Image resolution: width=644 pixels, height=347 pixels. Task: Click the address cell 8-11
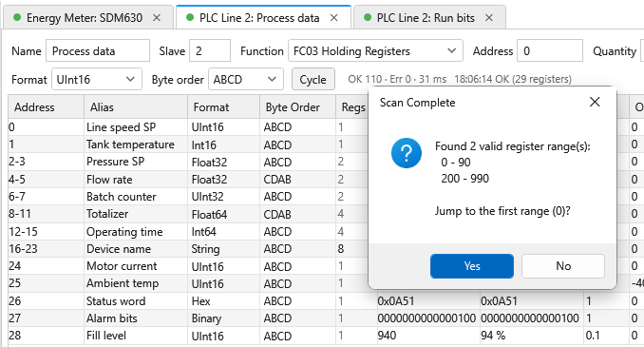click(46, 214)
